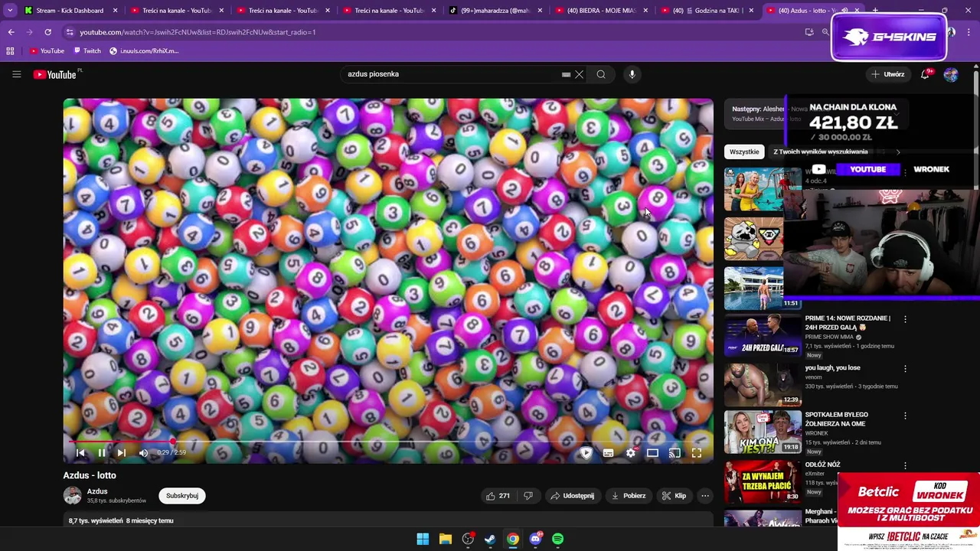The height and width of the screenshot is (551, 980).
Task: Open the YouTube hamburger guide menu
Action: pyautogui.click(x=16, y=74)
